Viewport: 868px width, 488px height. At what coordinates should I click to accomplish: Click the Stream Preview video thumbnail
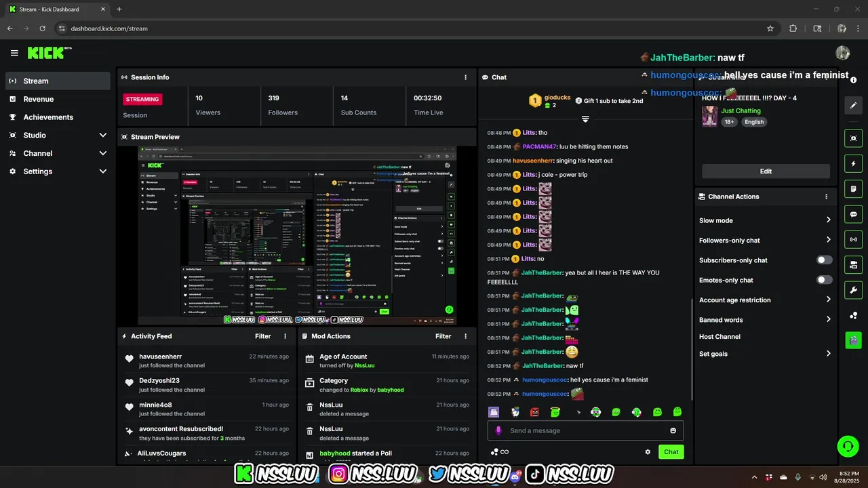[x=296, y=235]
